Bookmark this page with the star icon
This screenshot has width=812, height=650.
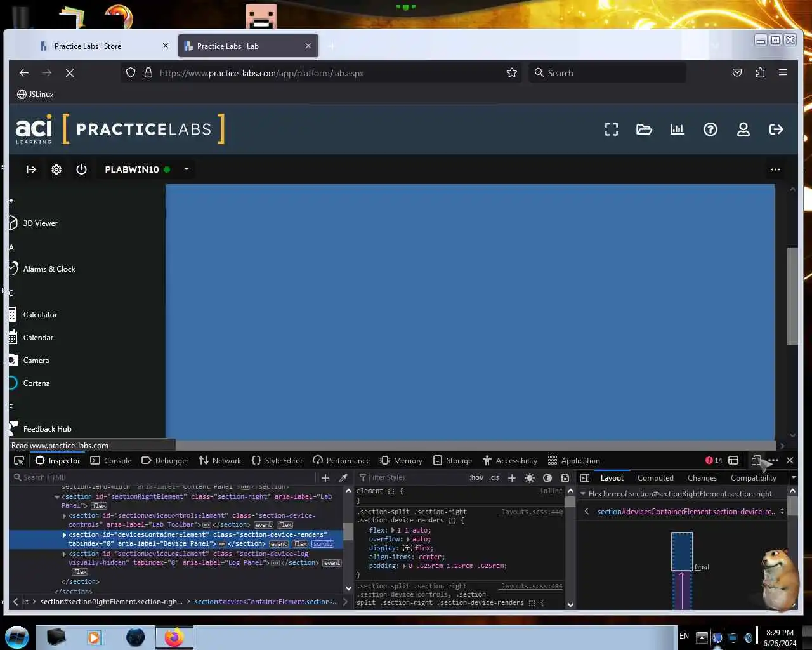[512, 73]
